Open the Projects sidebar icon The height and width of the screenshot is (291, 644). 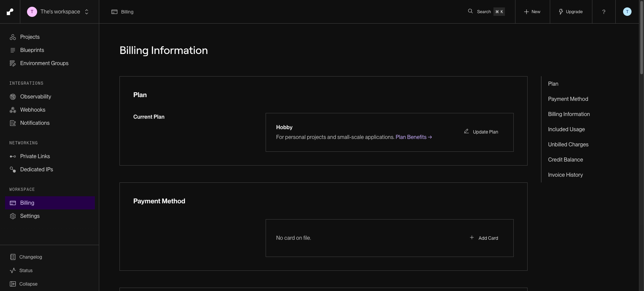[x=13, y=37]
